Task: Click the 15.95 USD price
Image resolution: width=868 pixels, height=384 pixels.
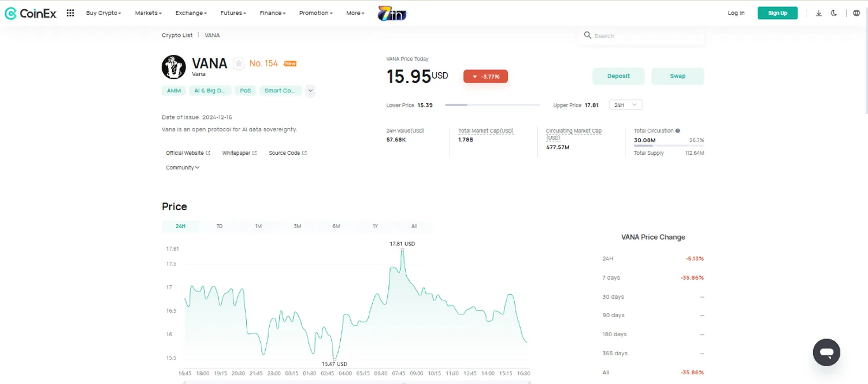Action: click(417, 77)
